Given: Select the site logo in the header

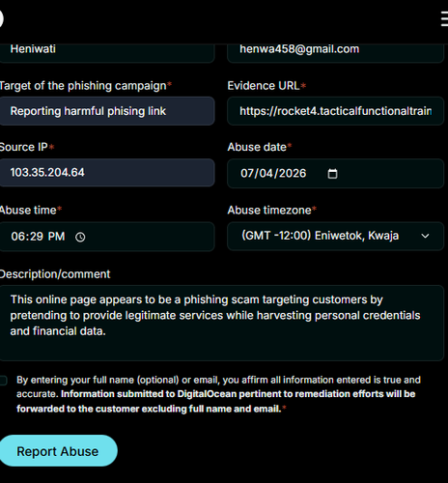Looking at the screenshot, I should point(1,18).
